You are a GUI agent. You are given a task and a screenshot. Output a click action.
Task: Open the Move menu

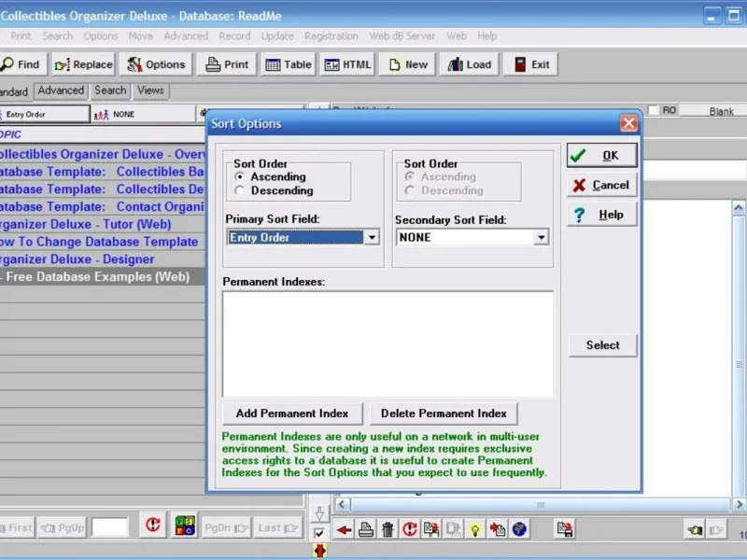coord(141,36)
